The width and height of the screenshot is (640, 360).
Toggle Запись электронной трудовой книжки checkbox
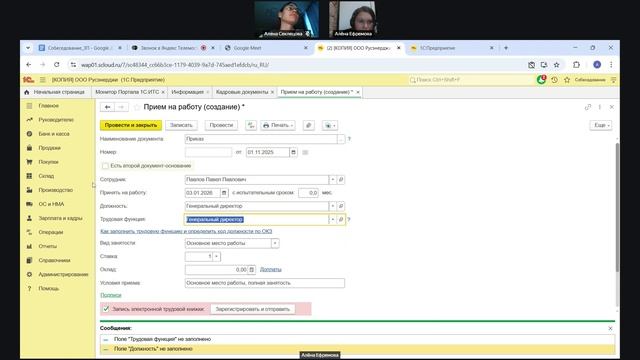106,309
